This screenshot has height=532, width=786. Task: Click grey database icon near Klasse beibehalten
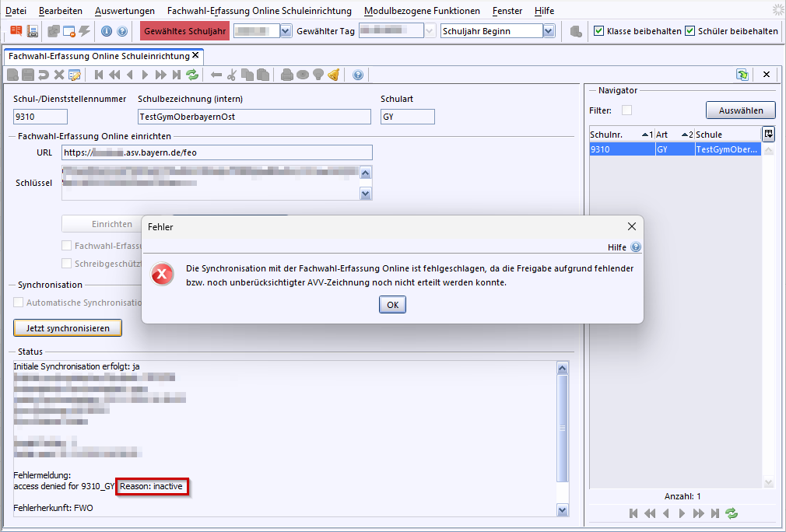[576, 31]
